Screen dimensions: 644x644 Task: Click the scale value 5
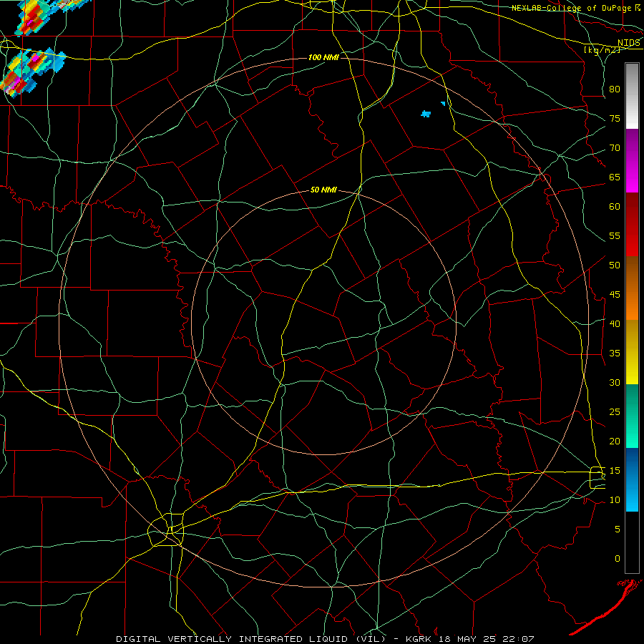pyautogui.click(x=618, y=530)
